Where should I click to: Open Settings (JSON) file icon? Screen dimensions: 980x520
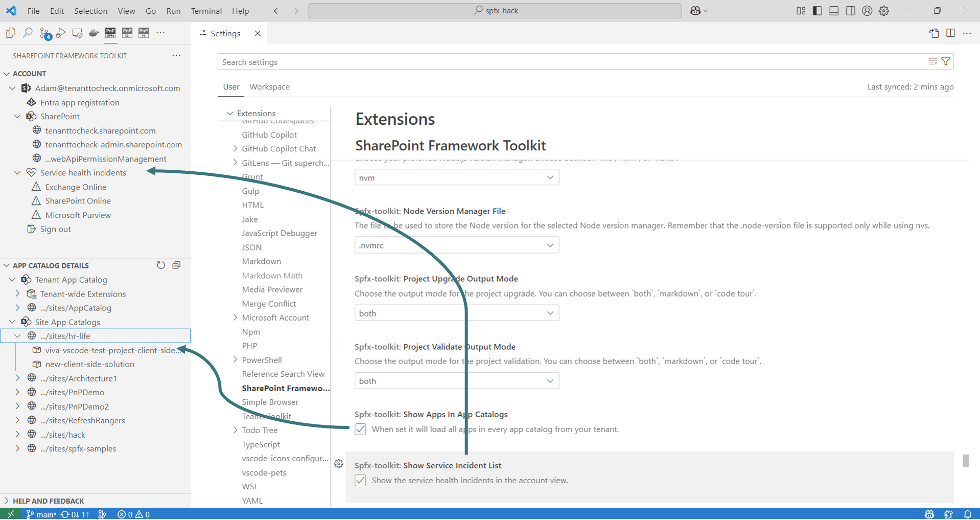pyautogui.click(x=934, y=33)
